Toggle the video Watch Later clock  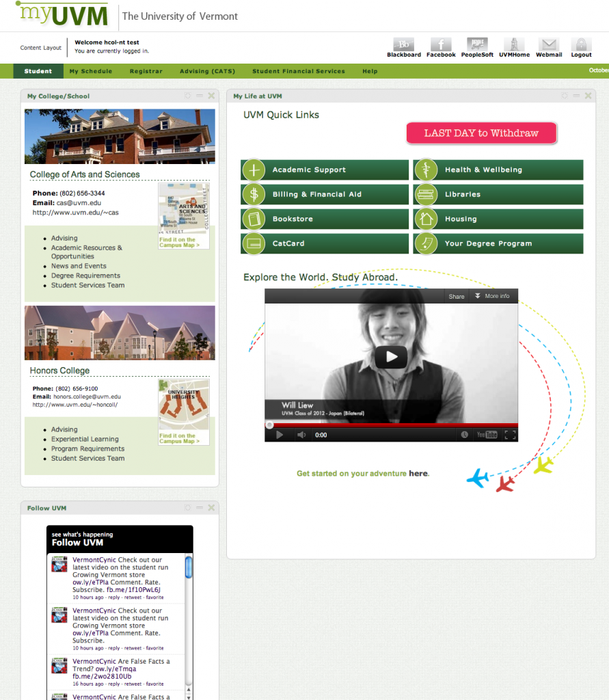pos(464,435)
